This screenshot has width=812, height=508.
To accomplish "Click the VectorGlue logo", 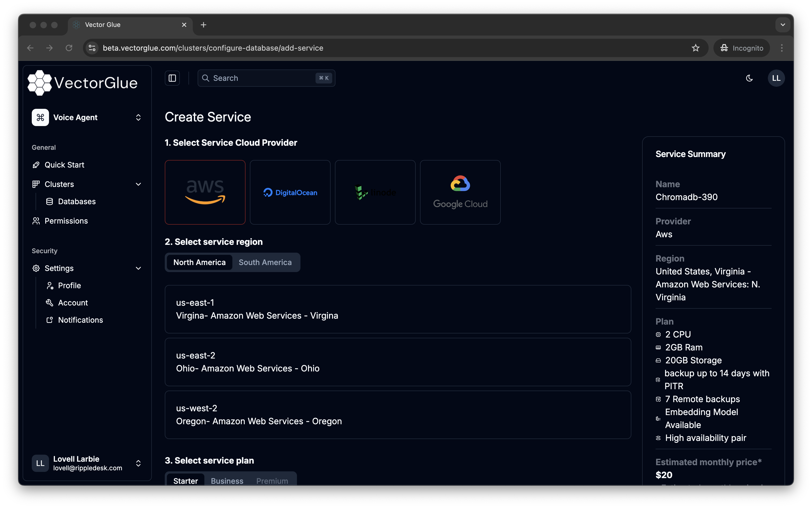I will click(x=83, y=83).
